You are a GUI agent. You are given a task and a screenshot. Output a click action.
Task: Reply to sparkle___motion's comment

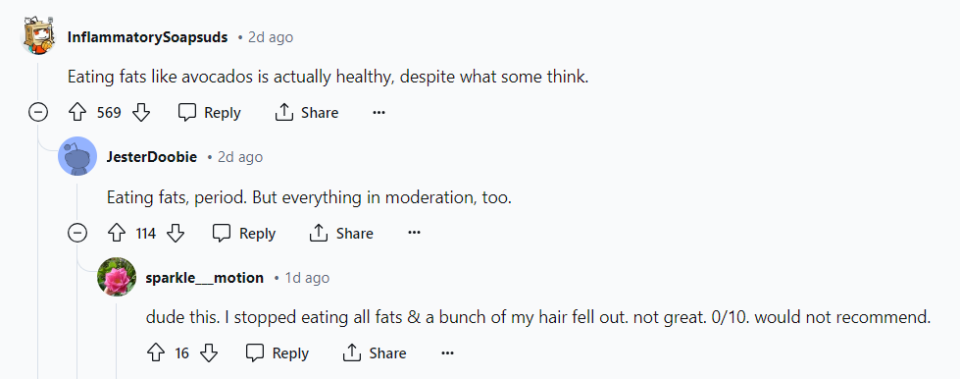[277, 353]
